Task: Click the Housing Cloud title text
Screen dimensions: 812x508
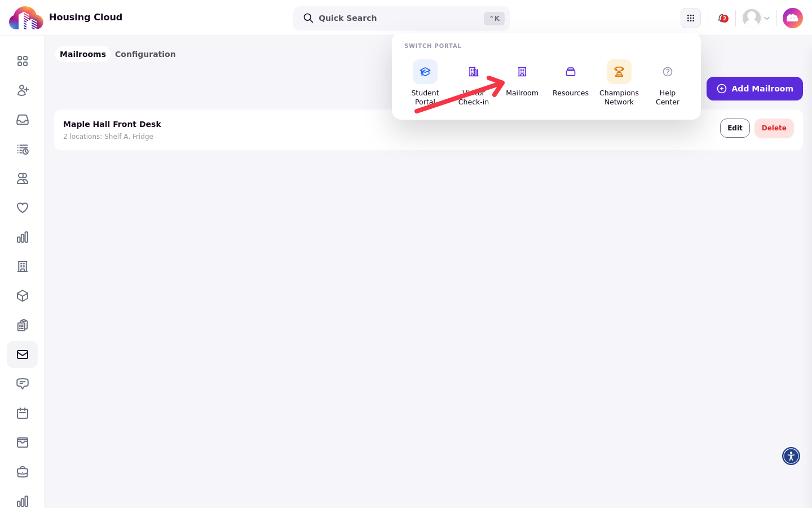Action: tap(86, 17)
